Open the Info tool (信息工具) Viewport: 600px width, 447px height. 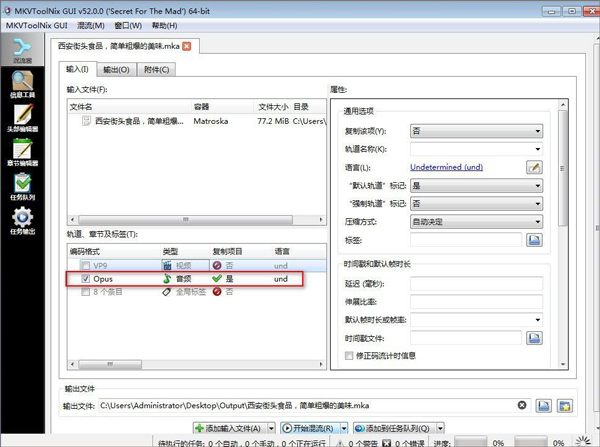point(22,84)
